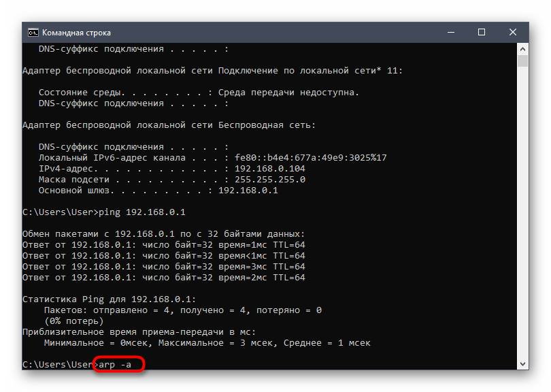Click the Обмен пакетами с 192.168.0.1 line
Screen dimensions: 551x392
164,234
